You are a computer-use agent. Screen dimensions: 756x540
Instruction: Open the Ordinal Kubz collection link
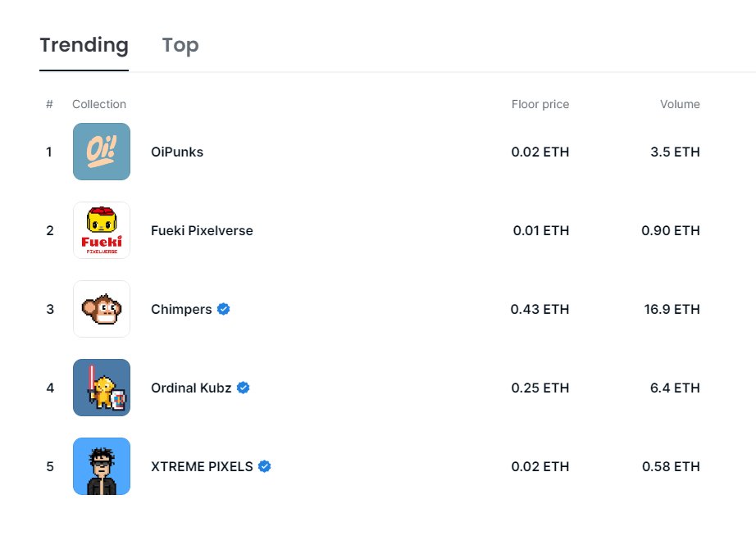[x=191, y=388]
